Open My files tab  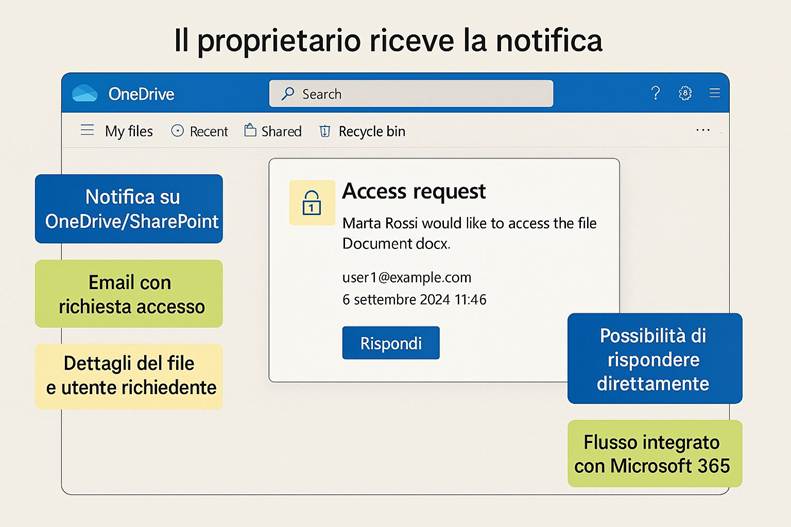[129, 131]
